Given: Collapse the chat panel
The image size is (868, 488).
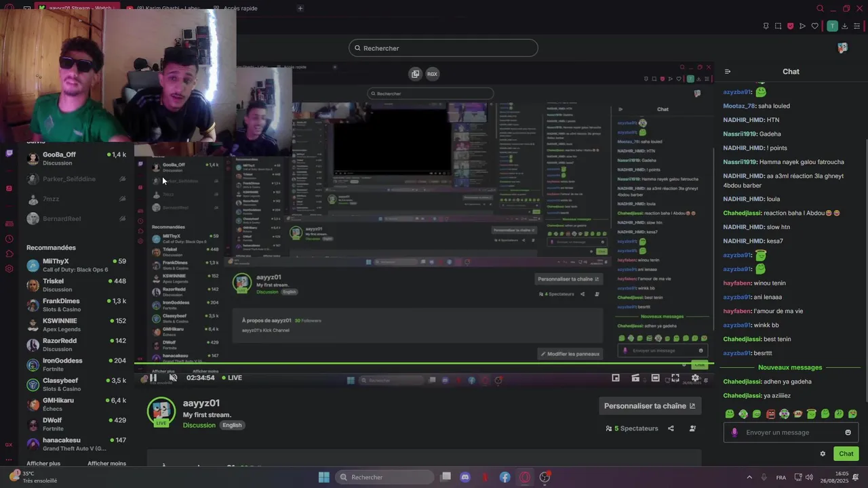Looking at the screenshot, I should click(728, 71).
